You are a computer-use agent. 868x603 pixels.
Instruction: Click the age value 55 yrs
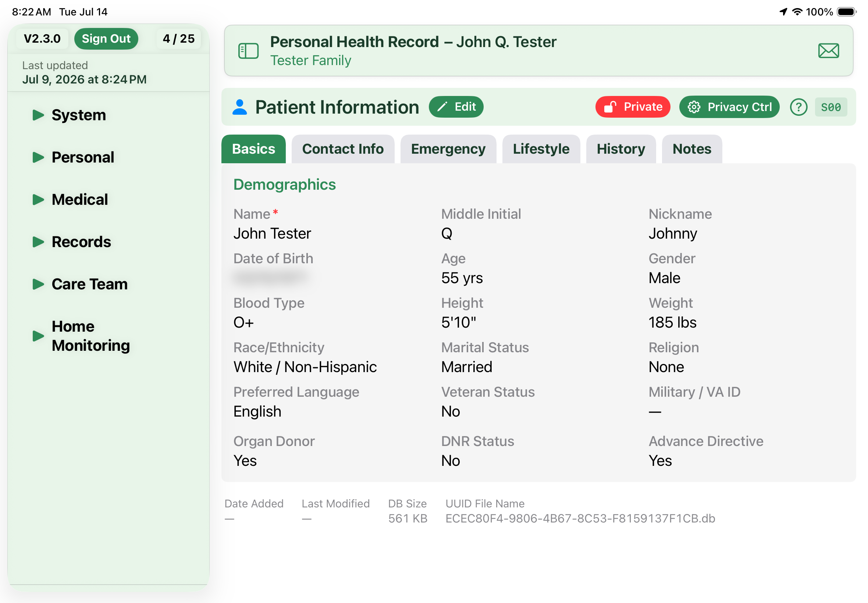click(462, 278)
